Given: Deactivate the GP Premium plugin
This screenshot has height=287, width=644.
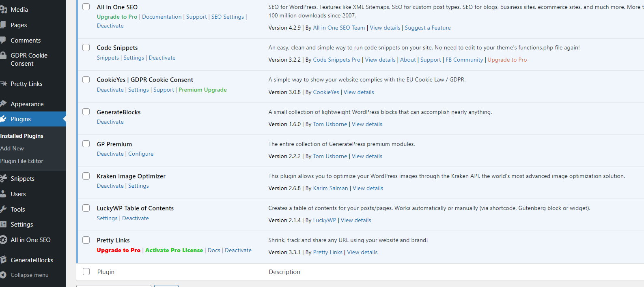Looking at the screenshot, I should pyautogui.click(x=110, y=154).
